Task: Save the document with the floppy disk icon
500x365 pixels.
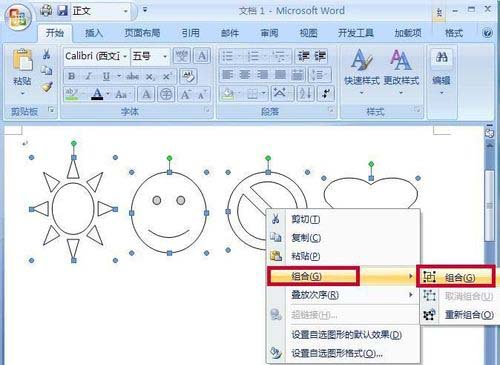Action: (x=62, y=11)
